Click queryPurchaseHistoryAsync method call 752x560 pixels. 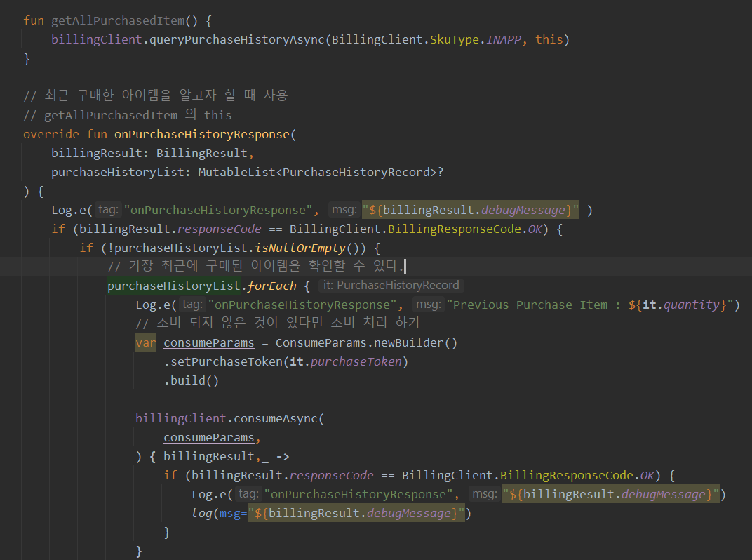tap(237, 40)
